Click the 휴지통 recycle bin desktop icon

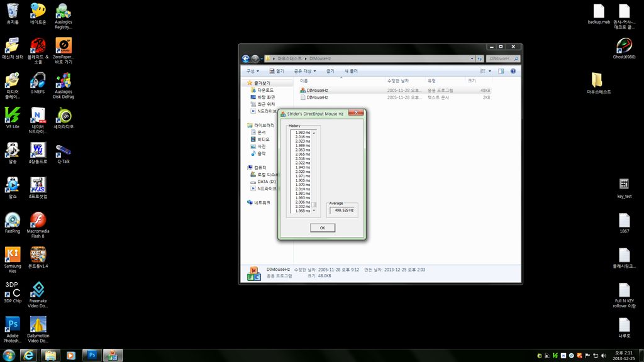point(13,14)
